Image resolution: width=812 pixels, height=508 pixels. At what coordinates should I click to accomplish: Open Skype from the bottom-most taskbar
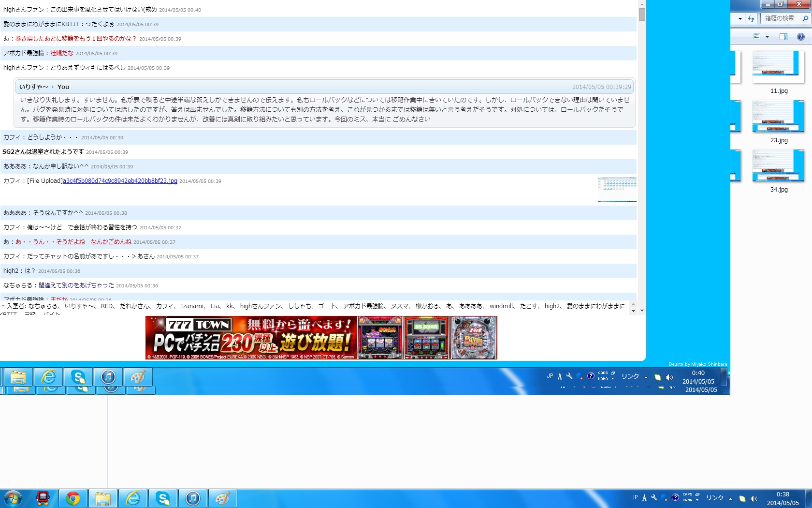point(163,498)
